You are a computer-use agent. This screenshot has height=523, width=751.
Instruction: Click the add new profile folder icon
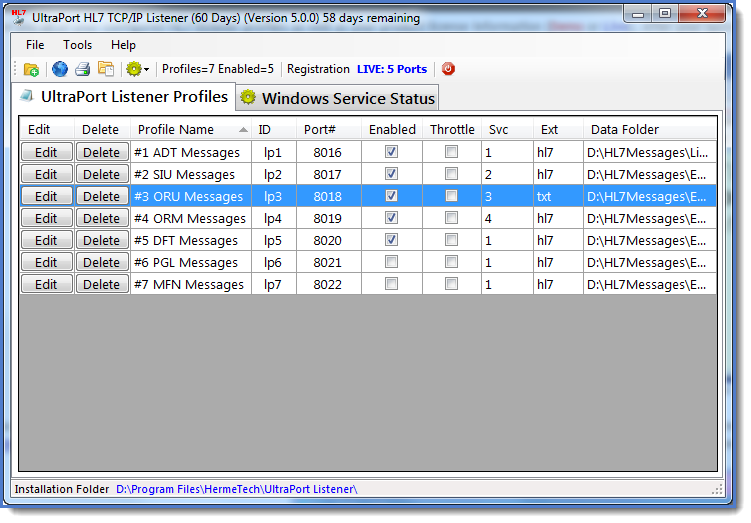(x=32, y=69)
